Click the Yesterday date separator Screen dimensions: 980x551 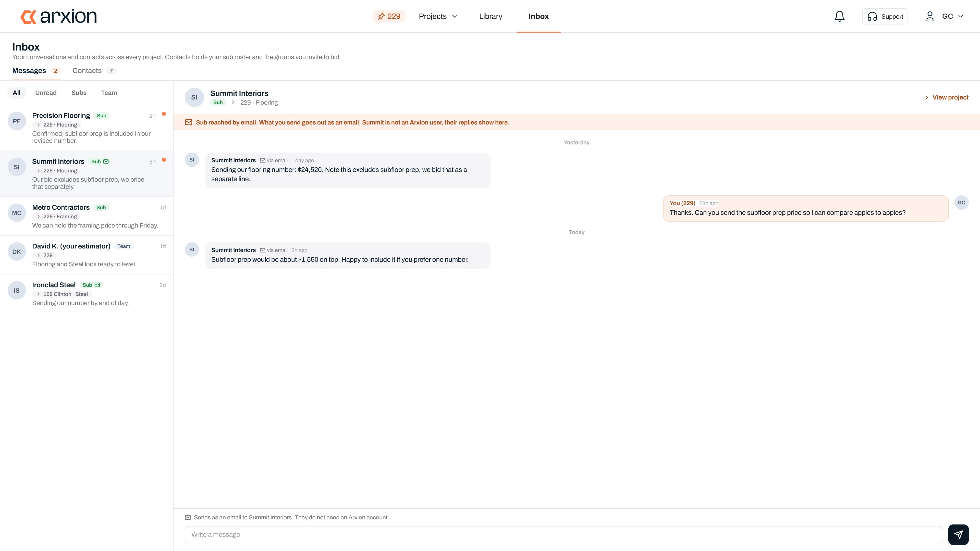tap(576, 143)
